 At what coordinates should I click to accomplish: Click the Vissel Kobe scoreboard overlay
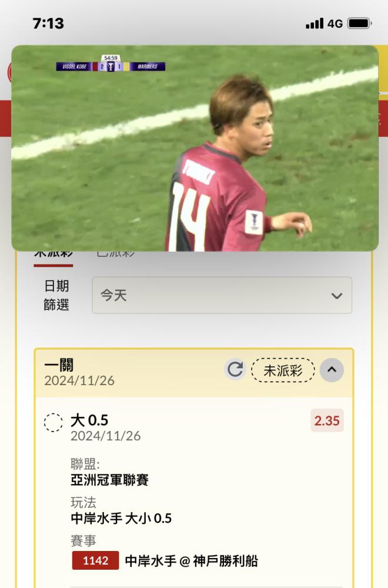coord(111,66)
